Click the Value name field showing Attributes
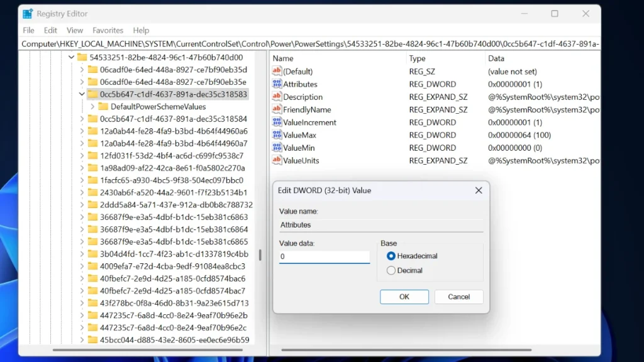This screenshot has width=644, height=362. (x=381, y=225)
